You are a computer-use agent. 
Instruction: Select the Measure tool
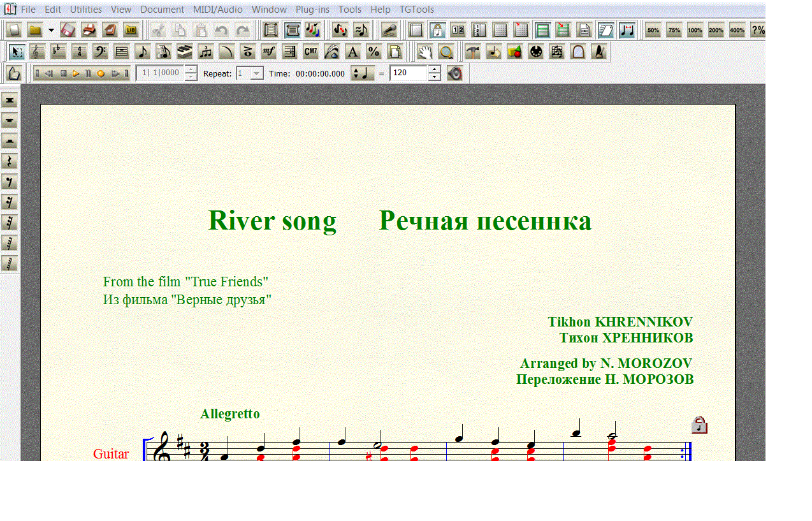[122, 52]
